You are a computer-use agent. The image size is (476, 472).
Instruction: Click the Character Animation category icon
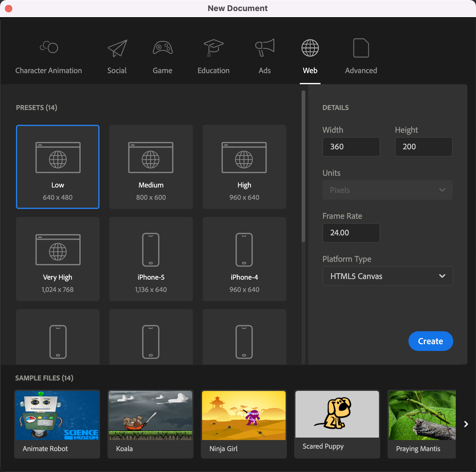[49, 47]
